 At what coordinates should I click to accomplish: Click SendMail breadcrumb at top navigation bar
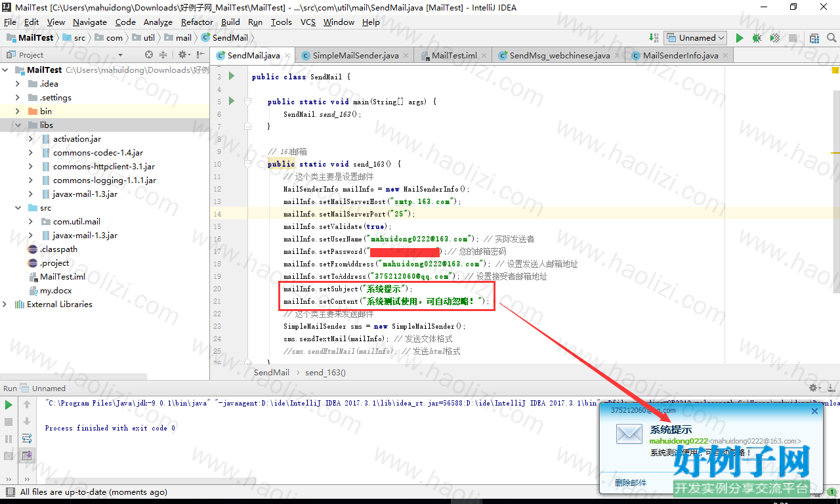[225, 37]
